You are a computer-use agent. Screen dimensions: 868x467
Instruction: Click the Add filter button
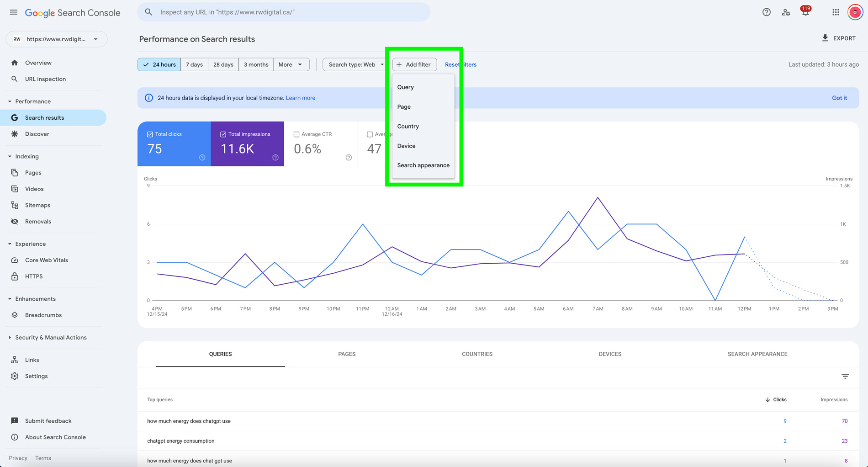coord(414,64)
